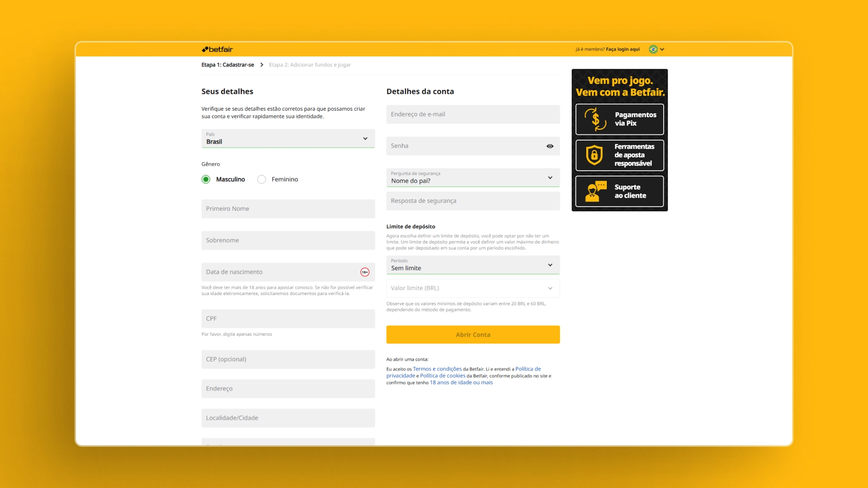Open the Período dropdown showing Sem limite
Image resolution: width=868 pixels, height=488 pixels.
473,265
